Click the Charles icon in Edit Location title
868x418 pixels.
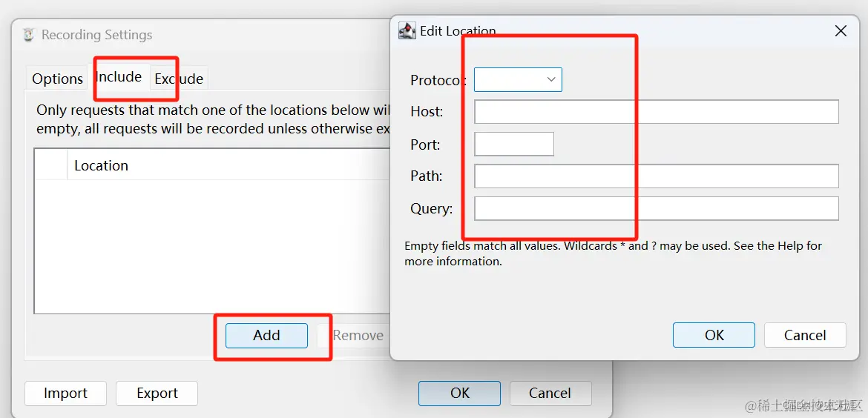tap(407, 31)
